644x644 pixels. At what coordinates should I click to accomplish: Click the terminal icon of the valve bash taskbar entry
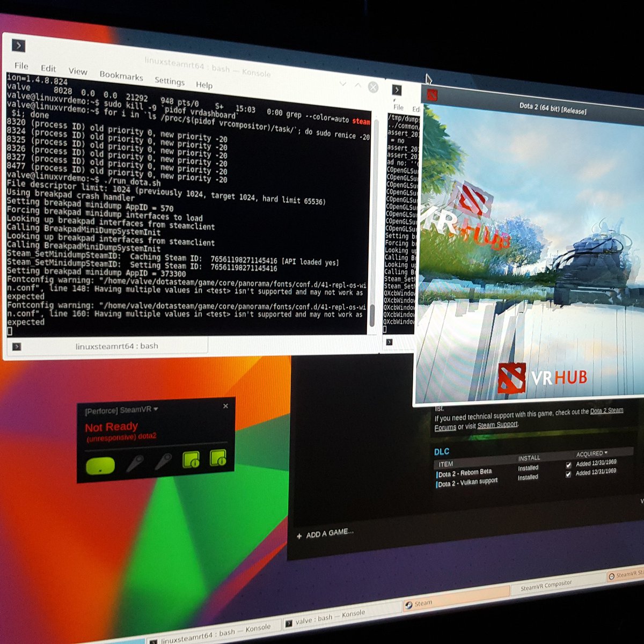[289, 623]
